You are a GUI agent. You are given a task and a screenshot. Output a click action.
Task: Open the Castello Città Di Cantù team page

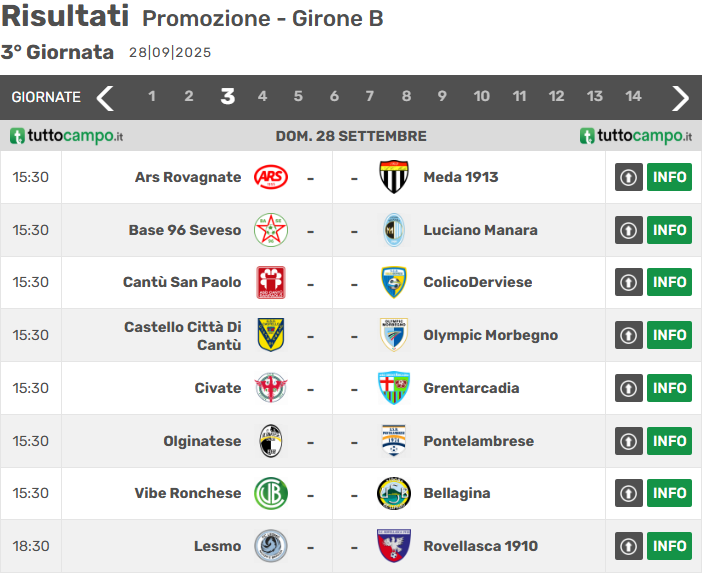[183, 335]
